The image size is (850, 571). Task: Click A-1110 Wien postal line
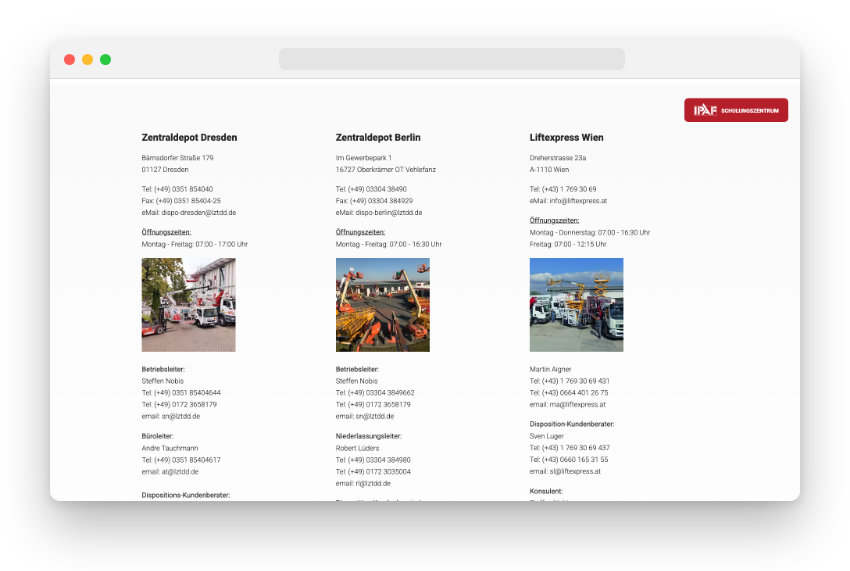(549, 170)
